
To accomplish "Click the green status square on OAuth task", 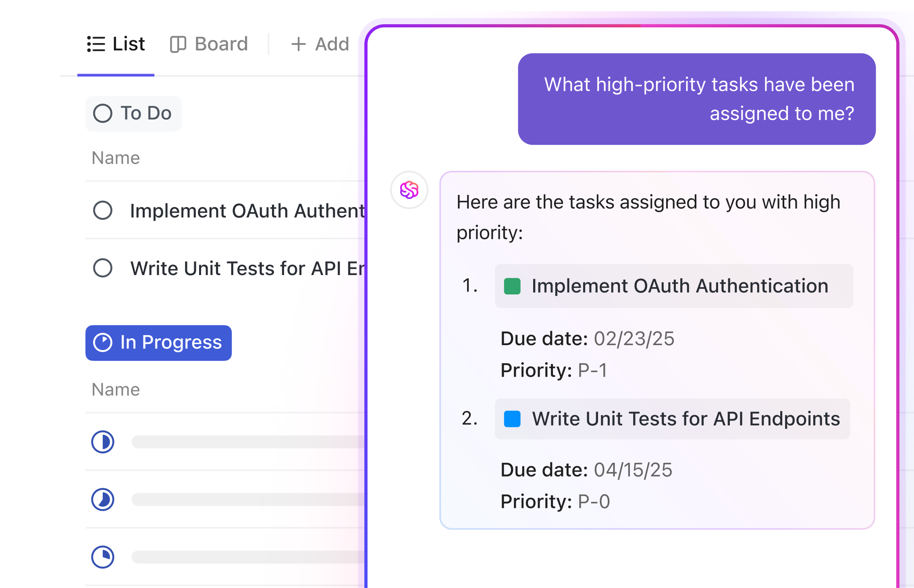I will pos(512,286).
